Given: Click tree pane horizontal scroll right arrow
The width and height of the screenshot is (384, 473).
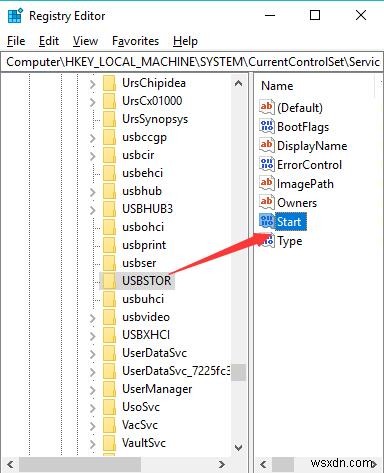Looking at the screenshot, I should (x=222, y=464).
